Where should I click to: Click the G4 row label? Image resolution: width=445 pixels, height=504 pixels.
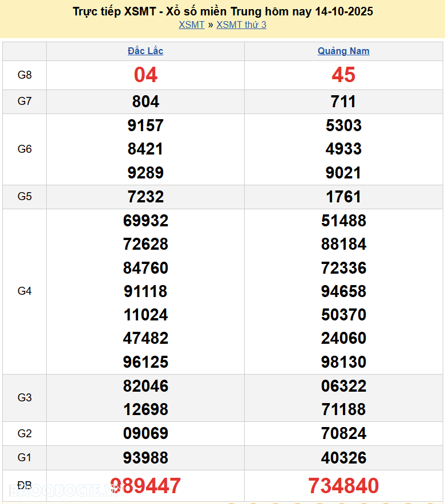coord(25,291)
